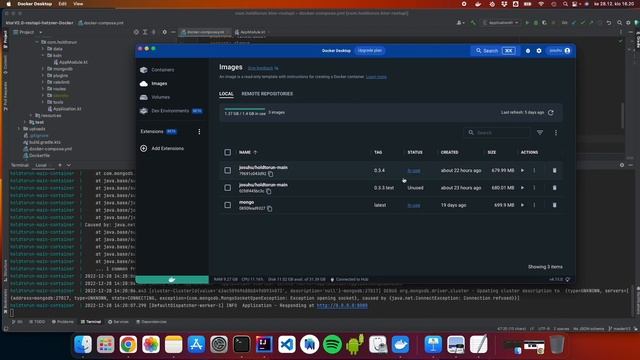640x360 pixels.
Task: Open Docker Desktop search box in title bar
Action: (495, 51)
